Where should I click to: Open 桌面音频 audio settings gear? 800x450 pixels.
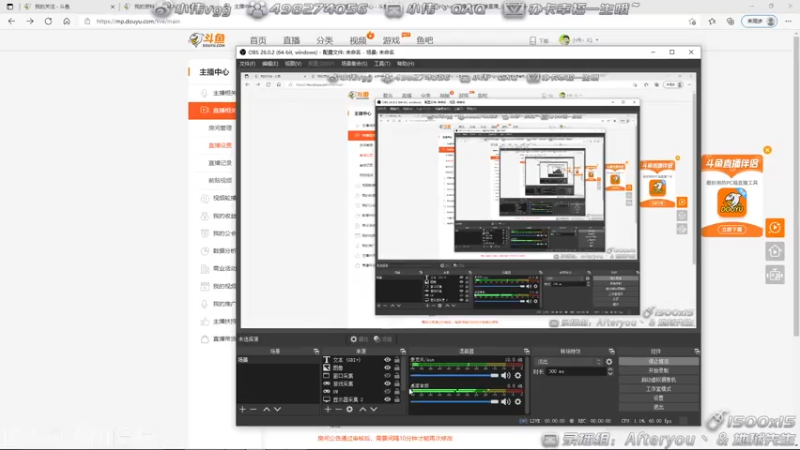tap(518, 402)
